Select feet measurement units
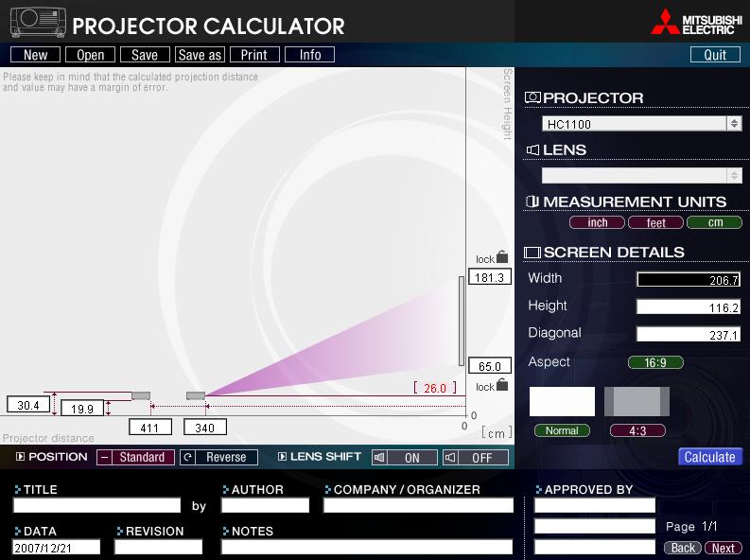Viewport: 750px width, 560px height. point(655,222)
